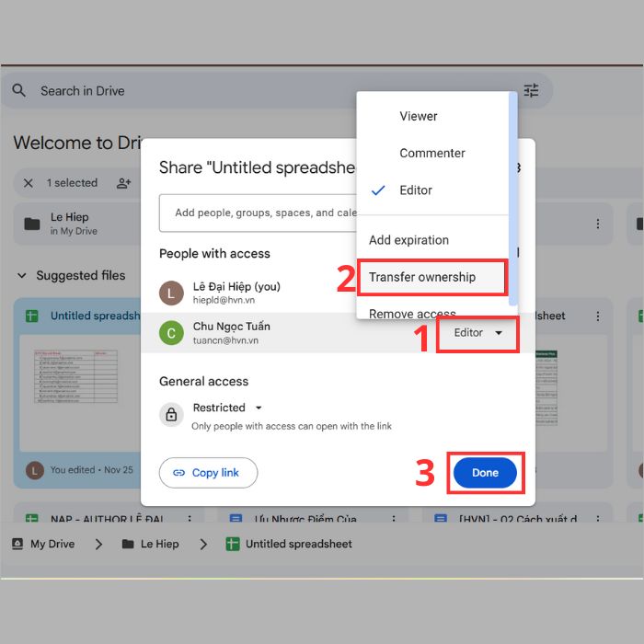Click the share person-add icon in selection bar

[123, 183]
